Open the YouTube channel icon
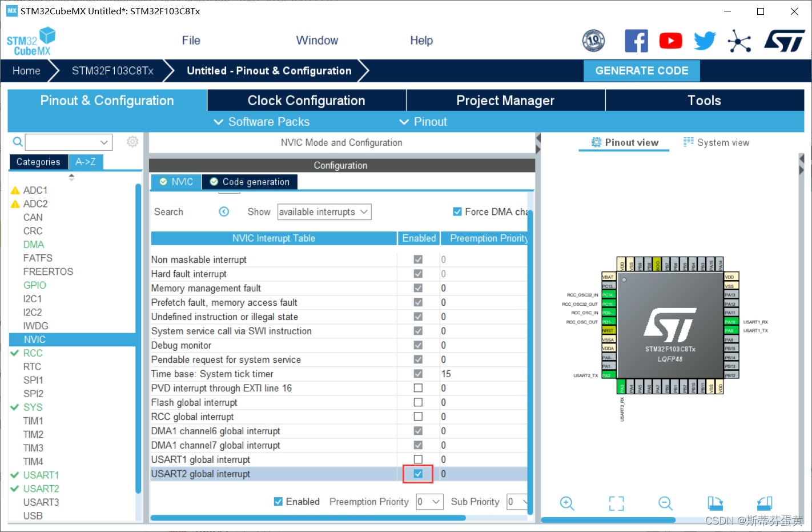This screenshot has width=812, height=532. (670, 41)
